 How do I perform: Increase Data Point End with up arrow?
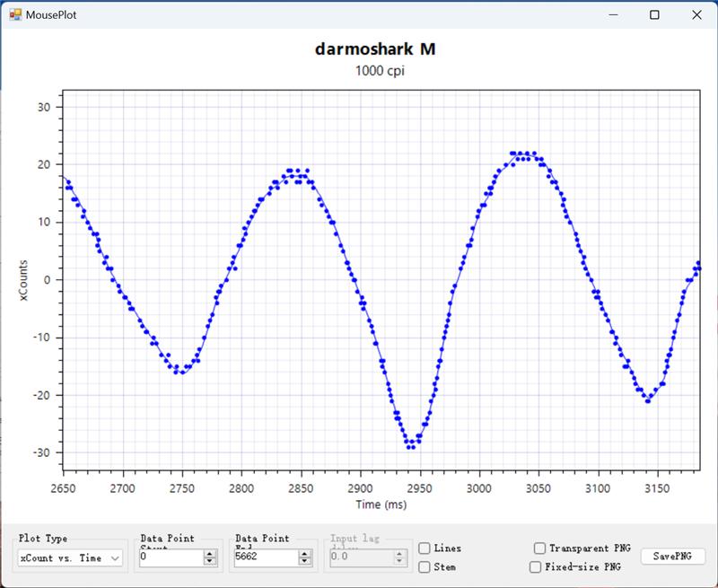click(x=304, y=554)
